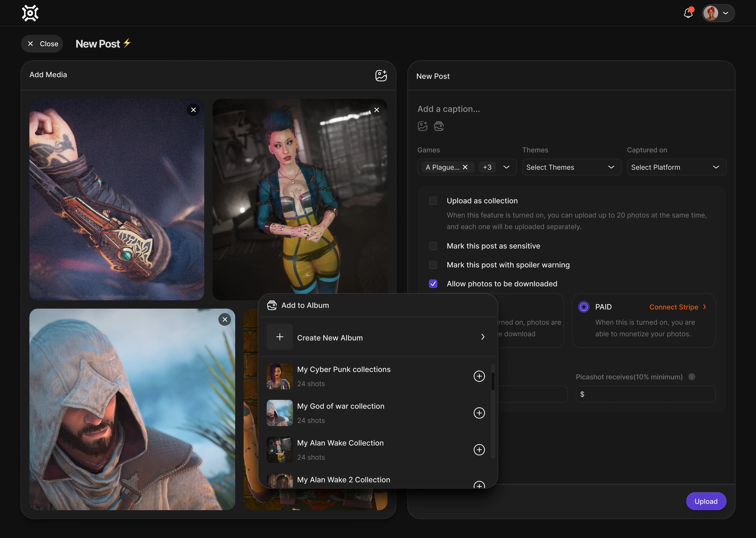Add to My God of war collection album
The width and height of the screenshot is (756, 538).
(x=479, y=413)
